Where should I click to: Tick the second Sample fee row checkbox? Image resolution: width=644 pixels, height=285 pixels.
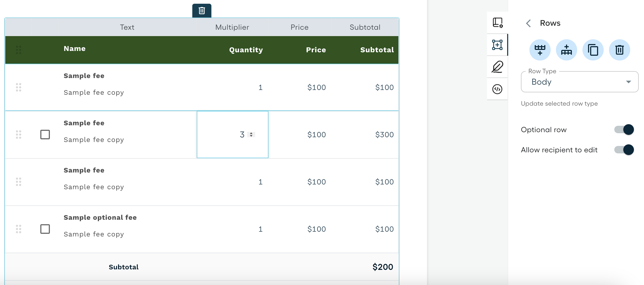point(45,135)
